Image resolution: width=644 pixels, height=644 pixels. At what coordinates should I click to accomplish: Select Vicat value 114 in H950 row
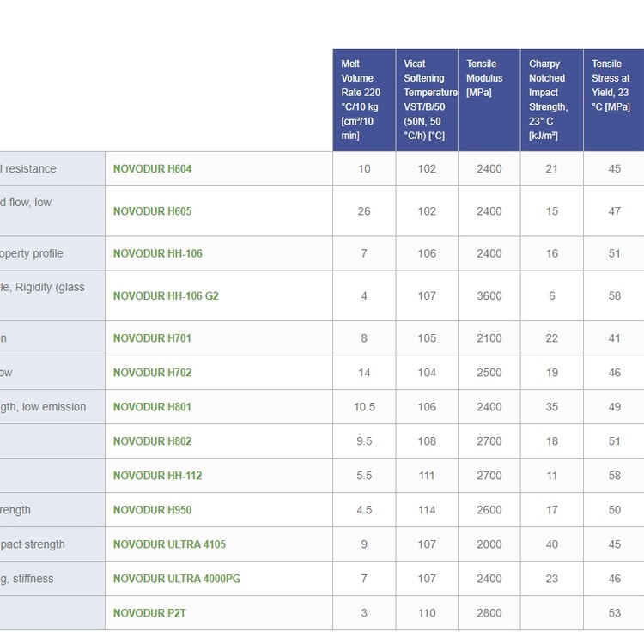click(427, 510)
